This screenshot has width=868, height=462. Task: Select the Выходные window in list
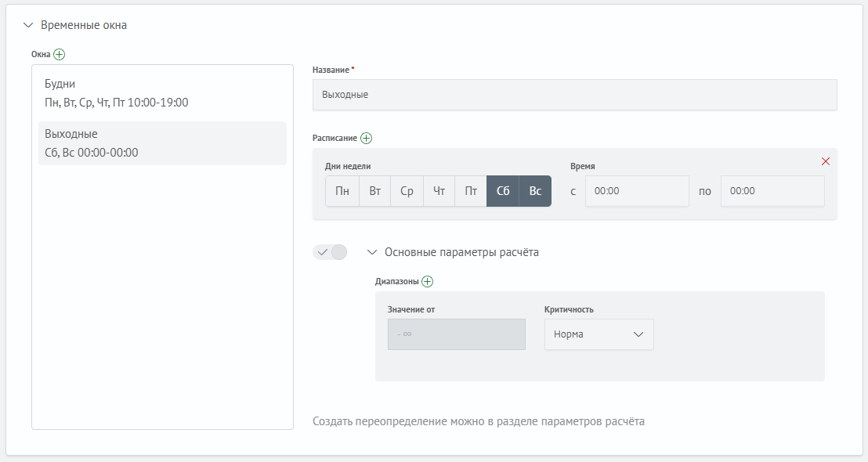[162, 143]
